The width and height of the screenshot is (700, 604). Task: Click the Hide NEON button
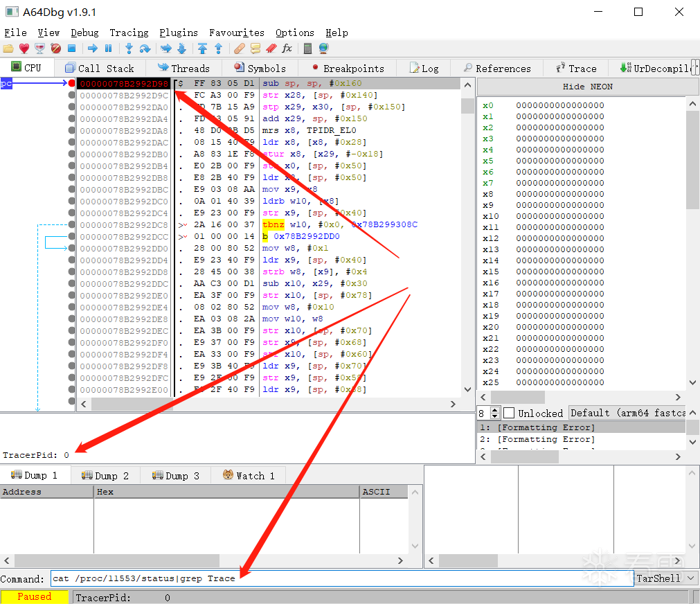(588, 87)
